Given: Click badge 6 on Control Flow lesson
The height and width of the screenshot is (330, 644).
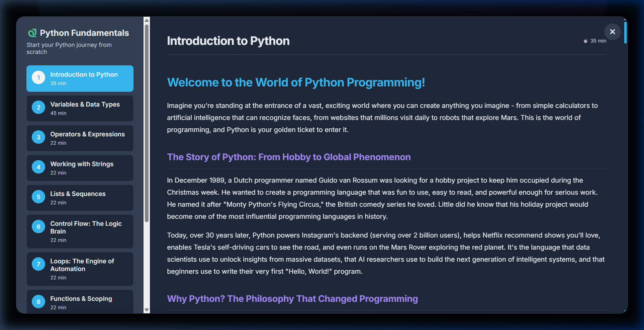Looking at the screenshot, I should pyautogui.click(x=38, y=226).
